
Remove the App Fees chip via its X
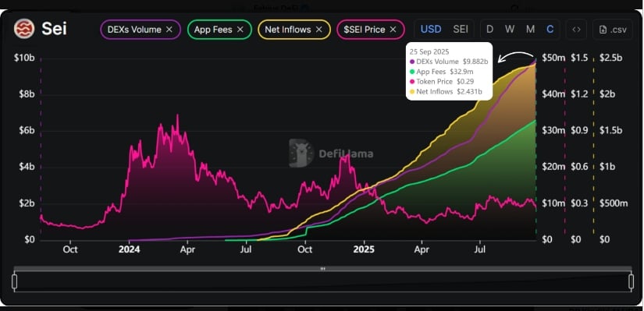click(x=240, y=30)
